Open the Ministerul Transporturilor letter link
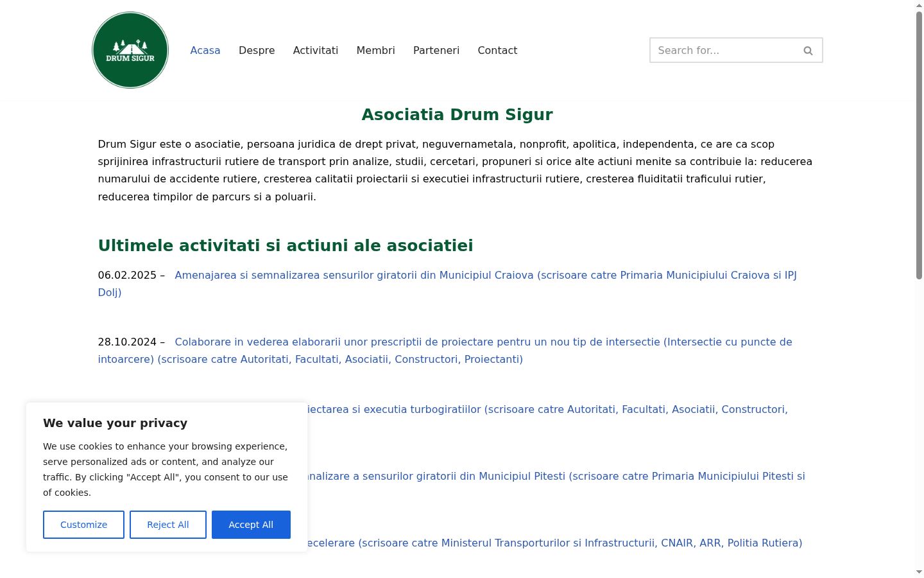 555,543
